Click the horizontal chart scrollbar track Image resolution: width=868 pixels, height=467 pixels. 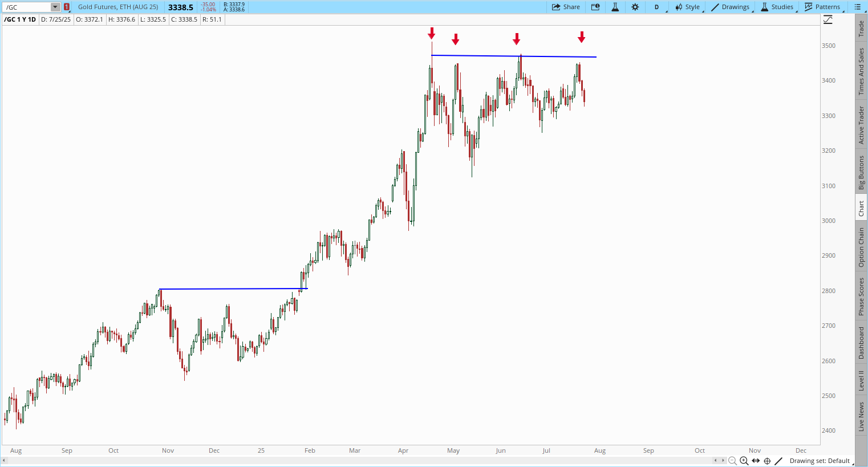click(360, 460)
